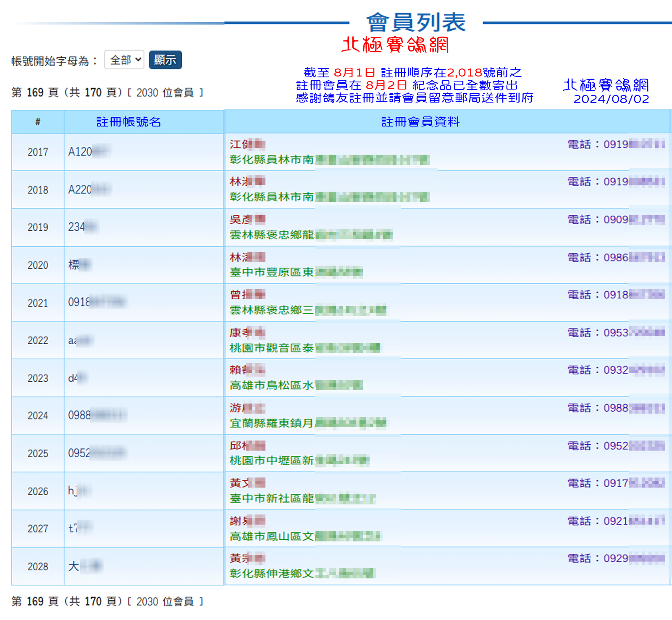The height and width of the screenshot is (620, 672).
Task: Click the top page indicator 第 169 頁
Action: click(x=107, y=92)
